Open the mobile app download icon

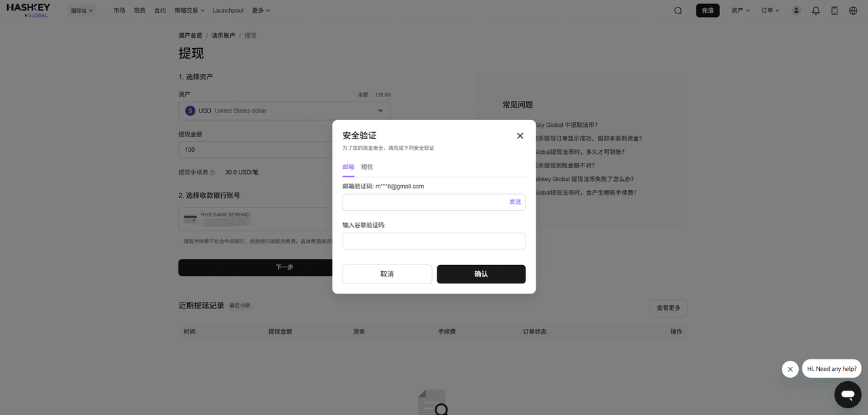(x=835, y=11)
